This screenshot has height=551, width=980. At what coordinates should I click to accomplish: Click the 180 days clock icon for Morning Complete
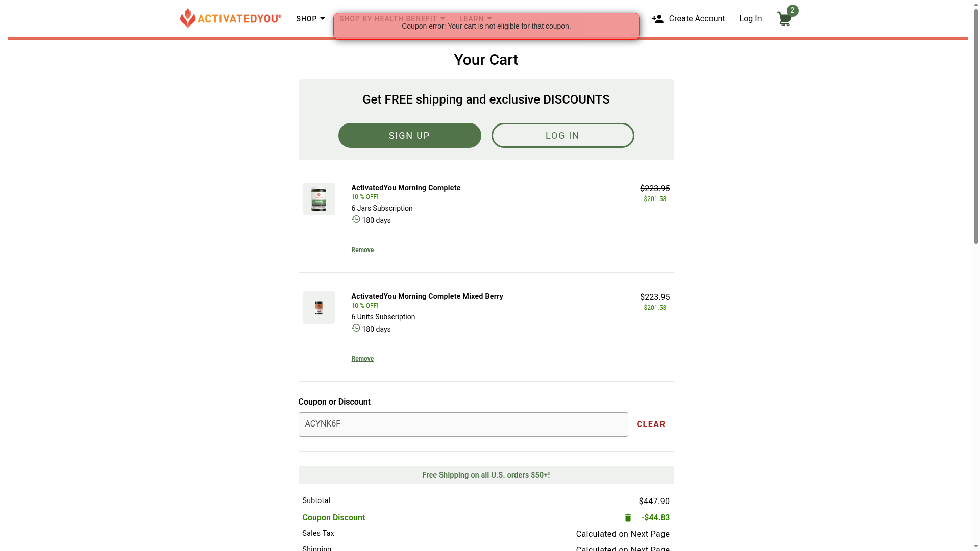point(356,219)
